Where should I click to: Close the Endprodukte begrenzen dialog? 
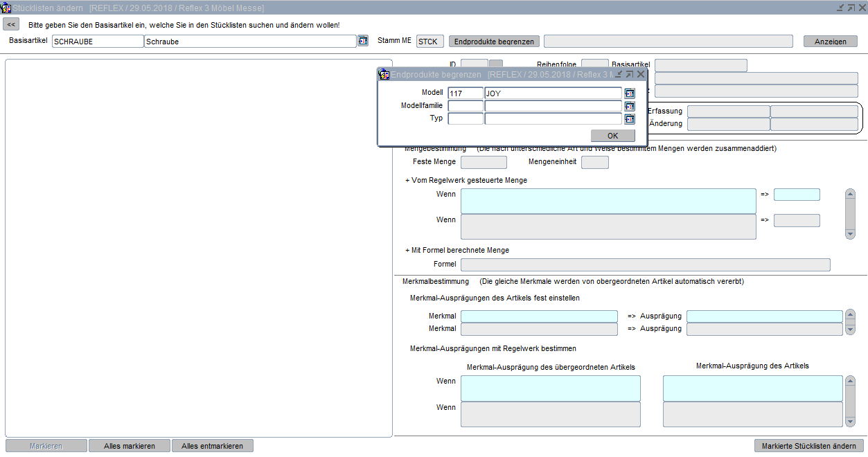641,74
